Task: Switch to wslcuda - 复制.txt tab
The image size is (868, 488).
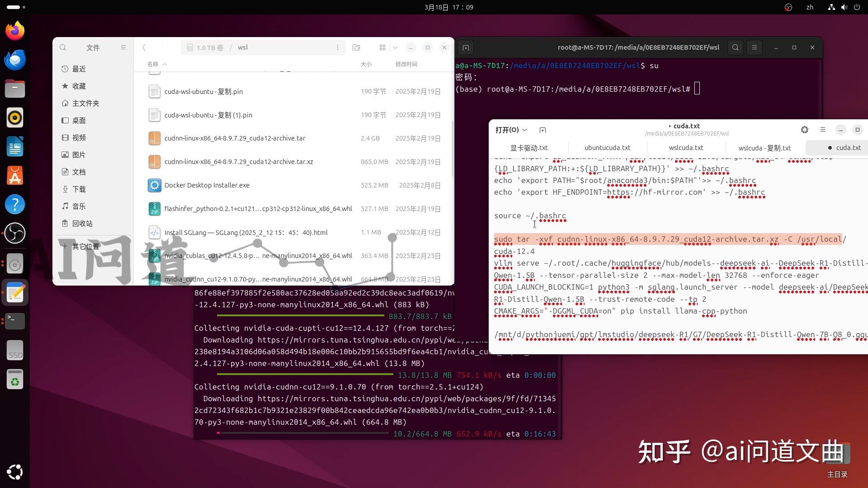Action: tap(764, 148)
